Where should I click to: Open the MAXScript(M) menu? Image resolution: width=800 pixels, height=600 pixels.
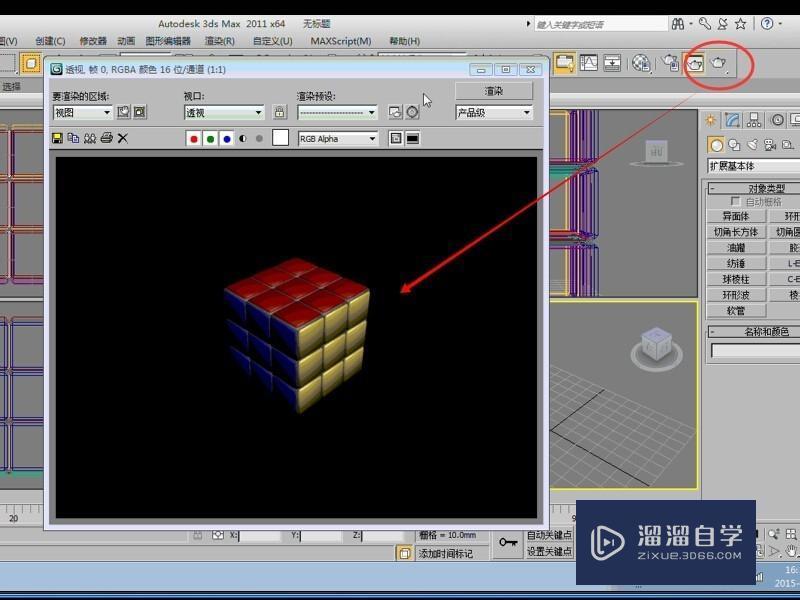(x=341, y=41)
